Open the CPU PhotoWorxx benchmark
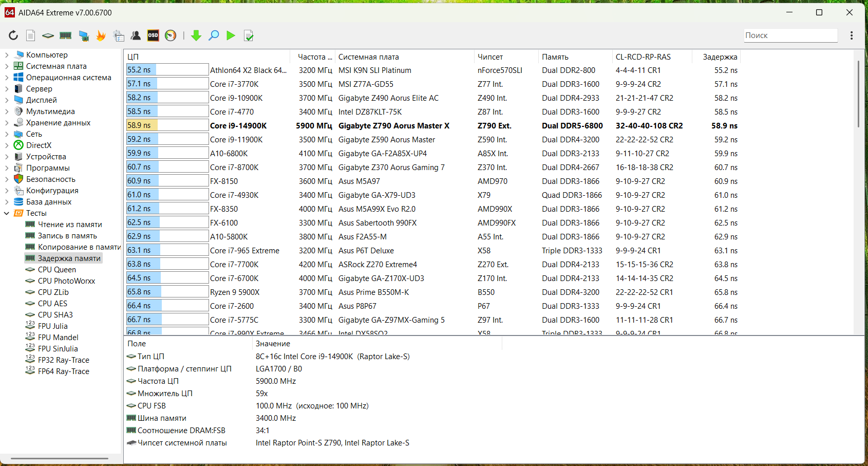Image resolution: width=868 pixels, height=466 pixels. point(66,281)
